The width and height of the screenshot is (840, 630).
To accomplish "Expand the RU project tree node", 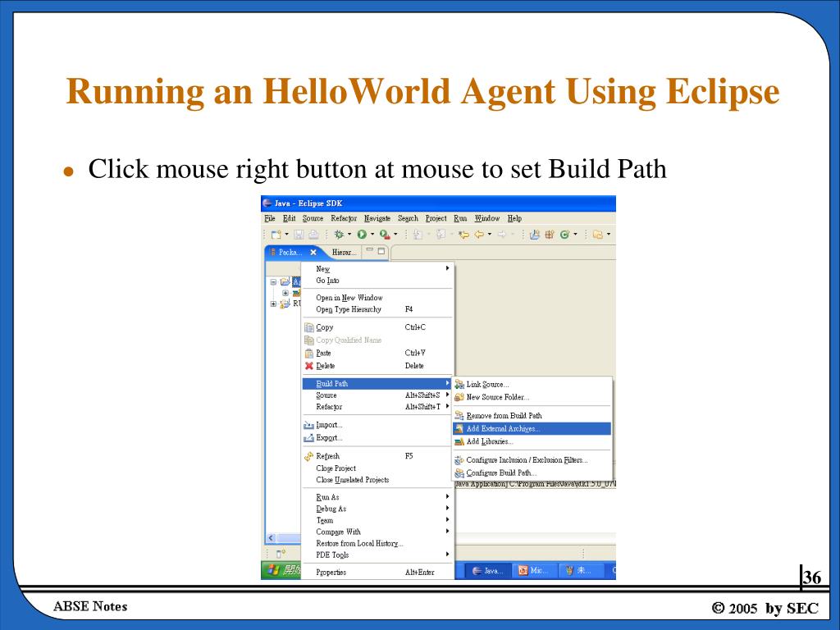I will click(273, 304).
